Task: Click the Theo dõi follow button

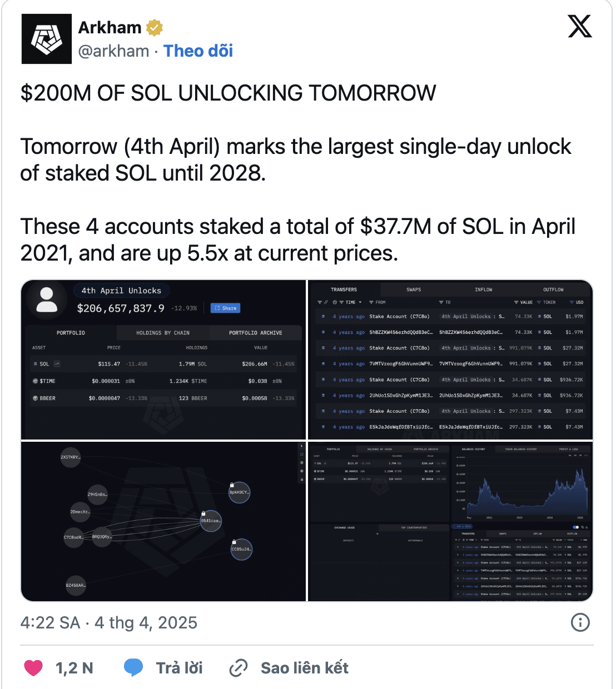Action: pyautogui.click(x=198, y=51)
